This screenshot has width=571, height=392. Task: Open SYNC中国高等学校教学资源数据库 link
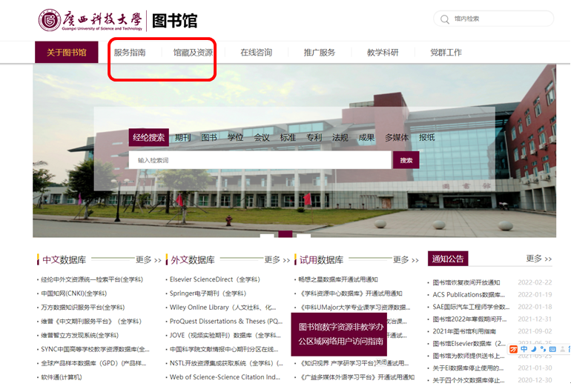click(95, 350)
